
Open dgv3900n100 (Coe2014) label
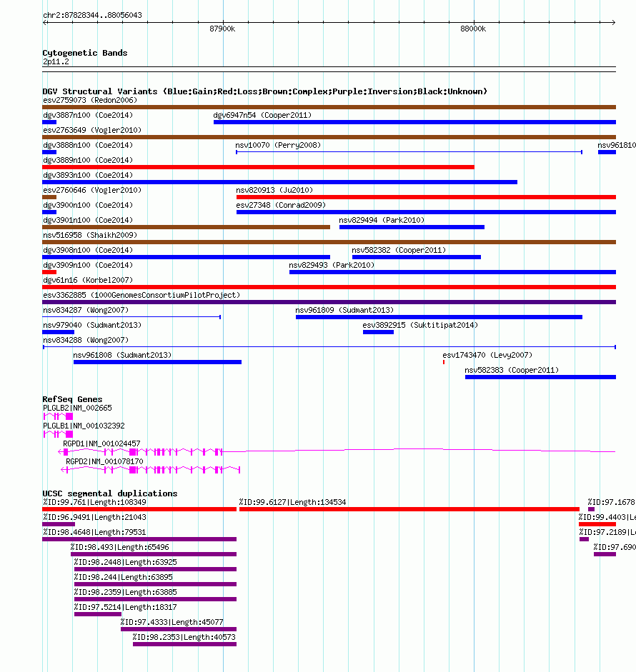pyautogui.click(x=88, y=205)
